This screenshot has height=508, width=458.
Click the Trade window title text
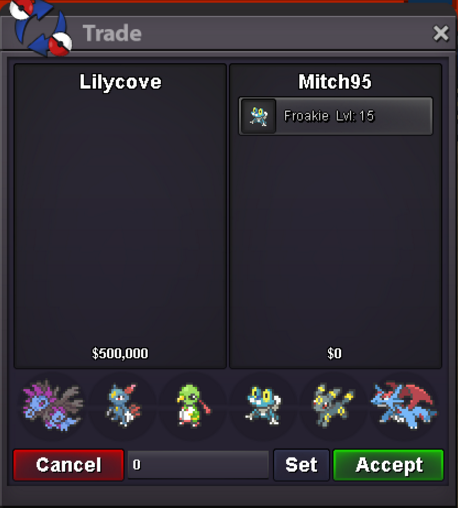(x=112, y=33)
